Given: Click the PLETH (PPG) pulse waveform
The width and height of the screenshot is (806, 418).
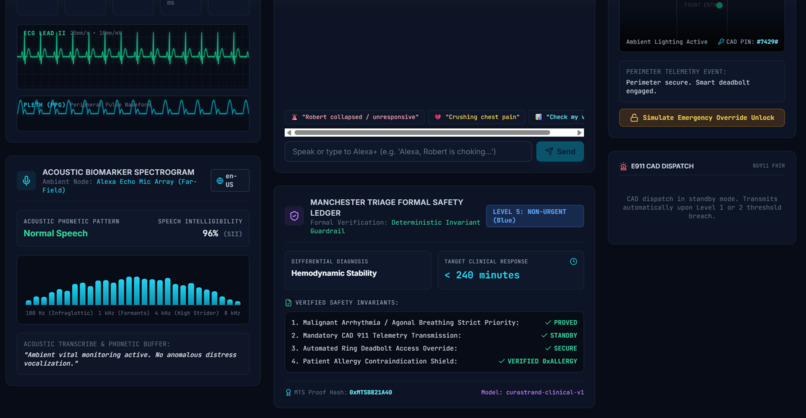Looking at the screenshot, I should [x=133, y=113].
